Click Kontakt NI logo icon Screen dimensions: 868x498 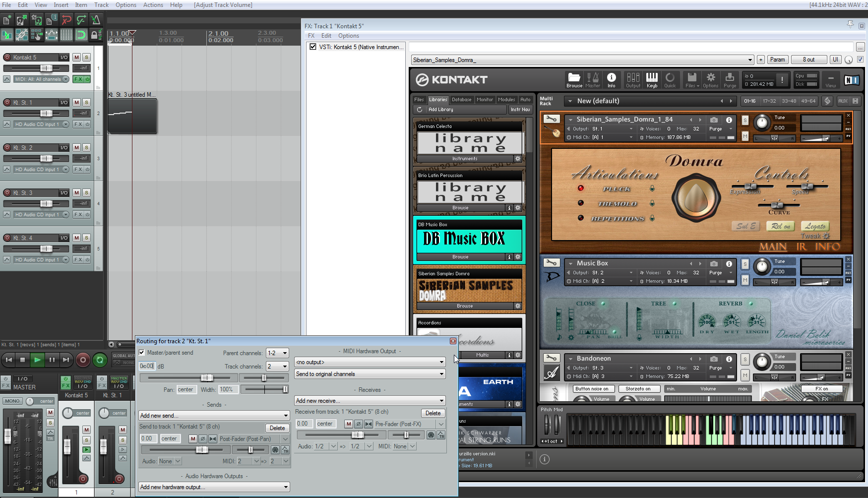click(851, 80)
